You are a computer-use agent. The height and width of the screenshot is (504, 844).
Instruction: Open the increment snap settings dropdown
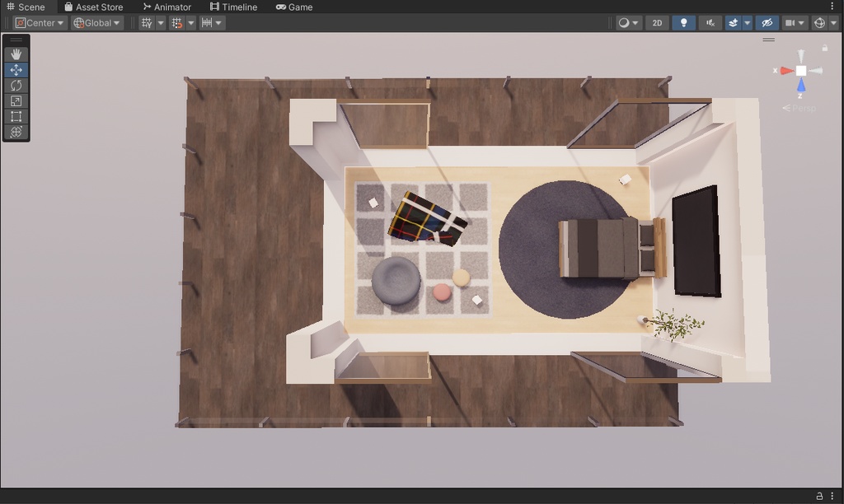coord(212,23)
